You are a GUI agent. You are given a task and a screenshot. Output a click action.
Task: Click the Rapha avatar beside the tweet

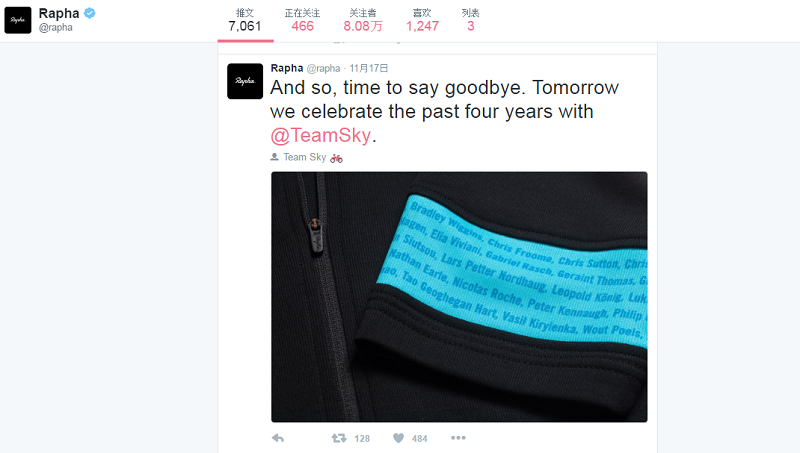point(245,81)
